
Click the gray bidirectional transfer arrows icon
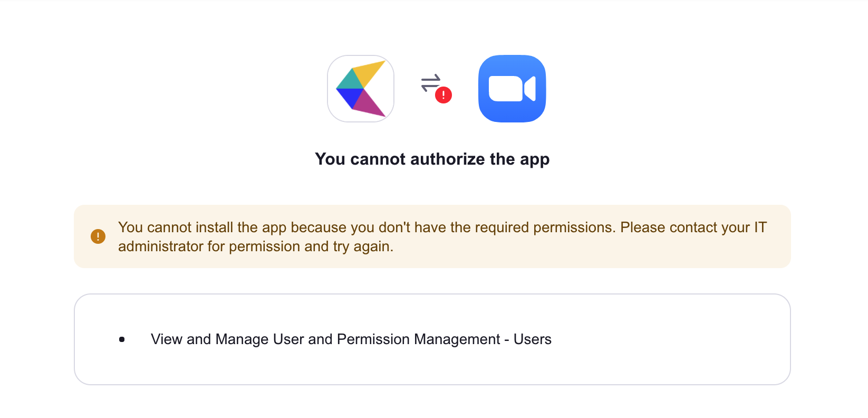pyautogui.click(x=430, y=82)
